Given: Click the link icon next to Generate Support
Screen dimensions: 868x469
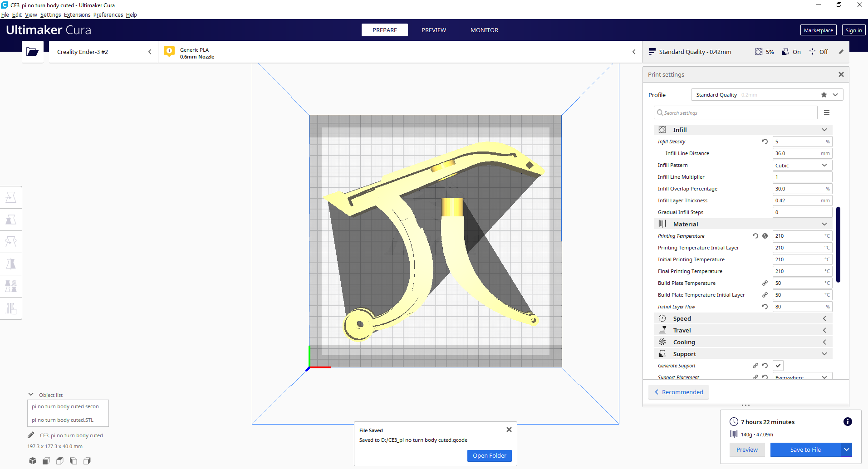Looking at the screenshot, I should click(755, 366).
